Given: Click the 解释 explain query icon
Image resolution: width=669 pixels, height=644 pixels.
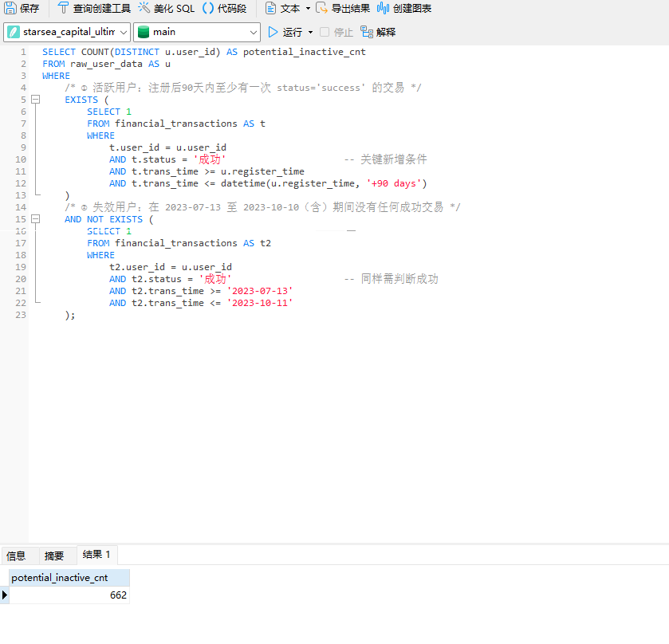Looking at the screenshot, I should (x=376, y=33).
